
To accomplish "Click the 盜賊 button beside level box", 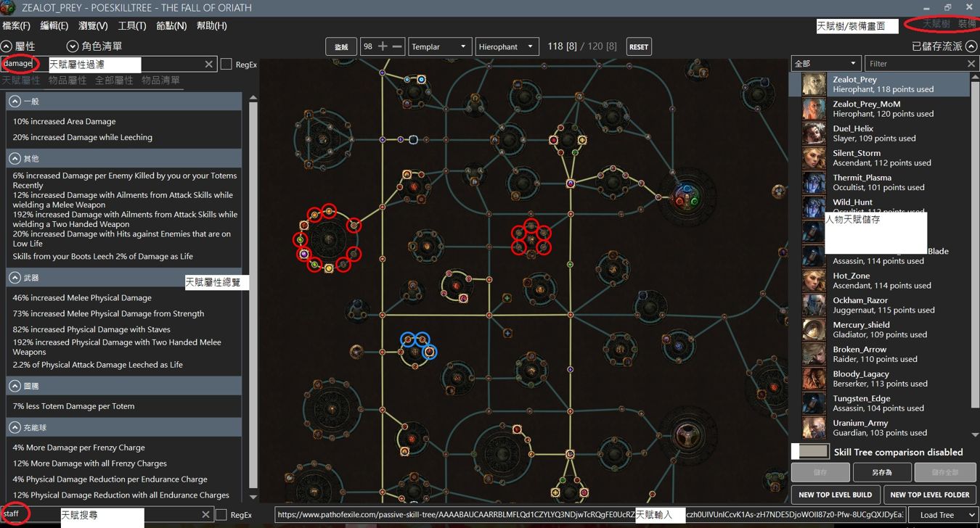I will pos(341,46).
